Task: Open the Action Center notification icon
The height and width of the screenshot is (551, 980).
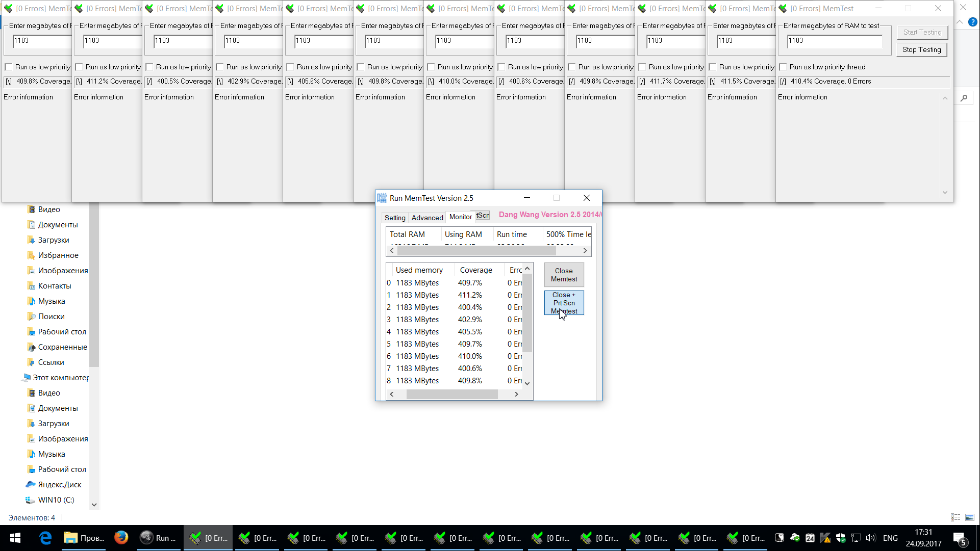Action: click(959, 538)
